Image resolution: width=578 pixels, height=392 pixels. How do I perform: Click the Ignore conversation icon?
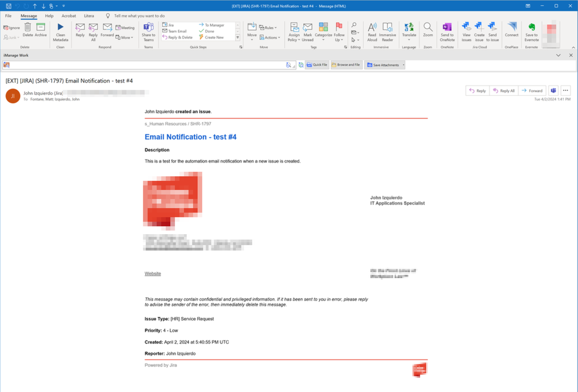12,28
